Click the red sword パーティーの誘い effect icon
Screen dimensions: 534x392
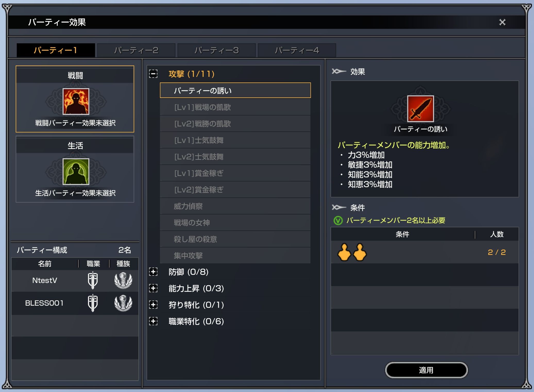click(420, 109)
